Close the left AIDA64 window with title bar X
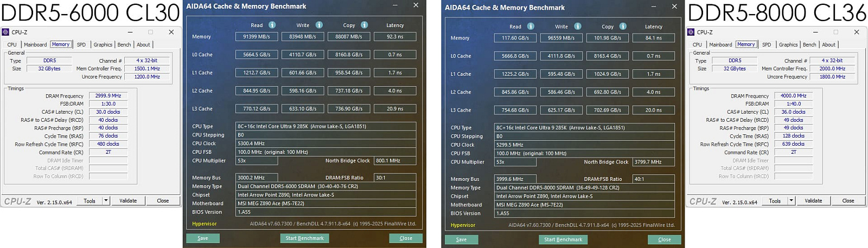This screenshot has width=868, height=248. [416, 5]
